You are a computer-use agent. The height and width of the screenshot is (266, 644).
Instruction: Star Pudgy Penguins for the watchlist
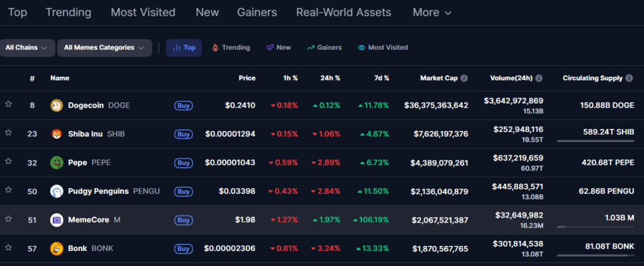[x=8, y=190]
